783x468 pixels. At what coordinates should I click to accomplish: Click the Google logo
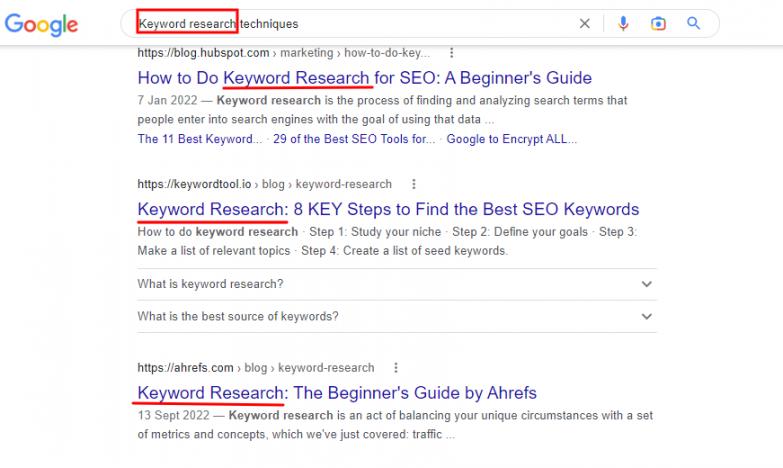(41, 24)
